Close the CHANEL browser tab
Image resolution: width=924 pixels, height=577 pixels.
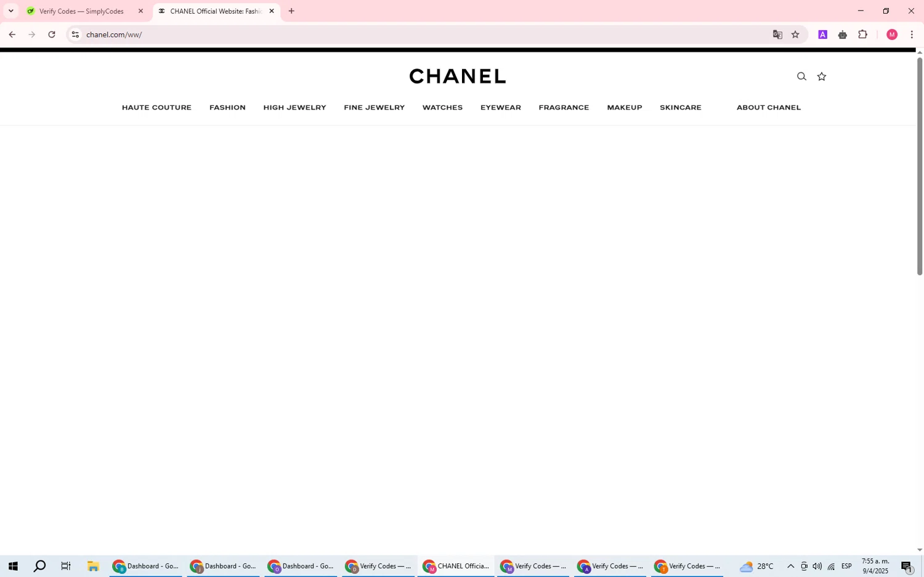(x=272, y=11)
